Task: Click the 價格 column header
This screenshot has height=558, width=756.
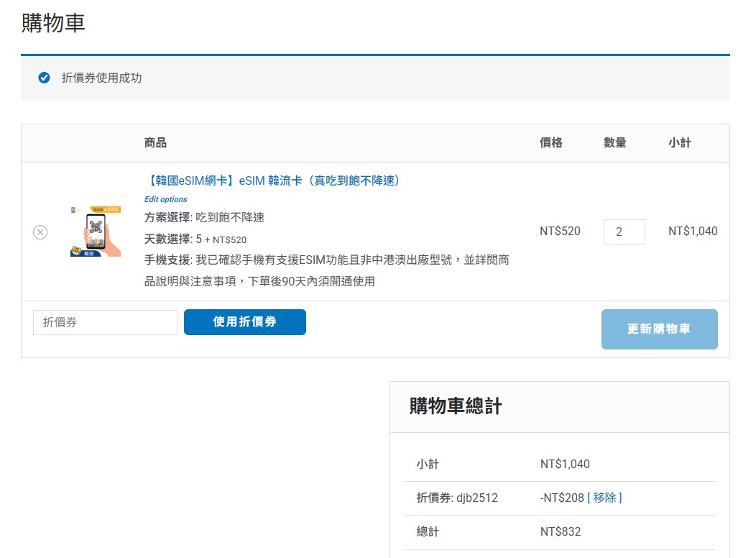Action: (x=551, y=142)
